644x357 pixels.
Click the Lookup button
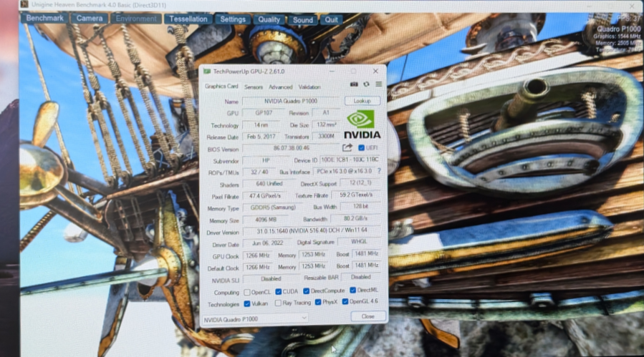(x=362, y=101)
